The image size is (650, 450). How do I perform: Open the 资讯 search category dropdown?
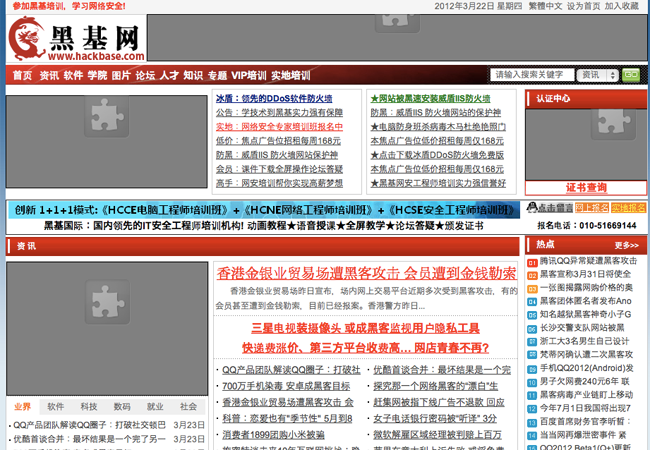tap(598, 75)
